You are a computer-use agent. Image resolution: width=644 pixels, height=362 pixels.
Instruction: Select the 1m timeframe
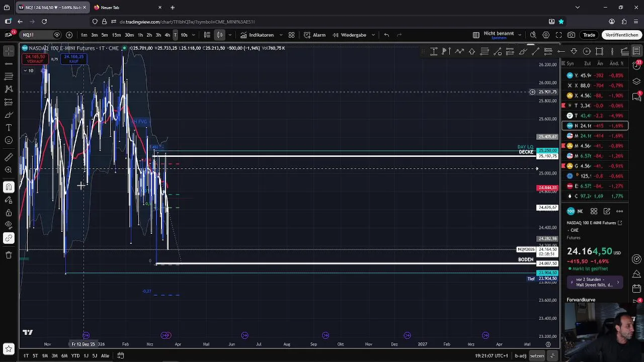(x=84, y=35)
